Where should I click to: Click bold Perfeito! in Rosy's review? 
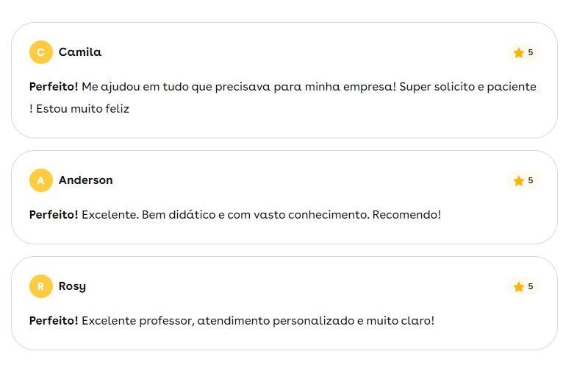tap(54, 321)
